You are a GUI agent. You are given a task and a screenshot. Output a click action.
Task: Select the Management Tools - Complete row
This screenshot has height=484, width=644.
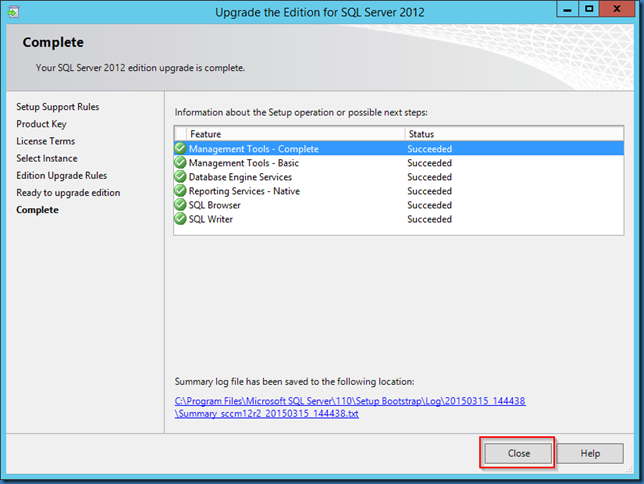pos(399,148)
